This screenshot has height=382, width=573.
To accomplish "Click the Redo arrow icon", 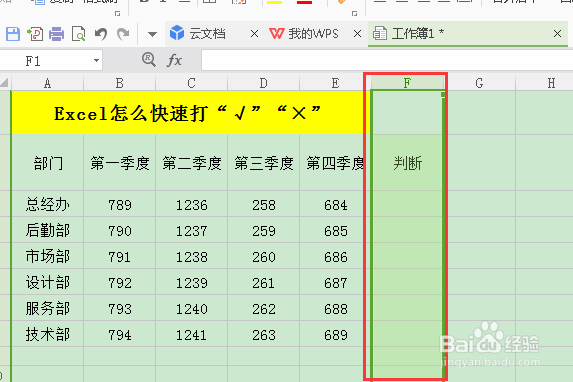I will click(123, 34).
